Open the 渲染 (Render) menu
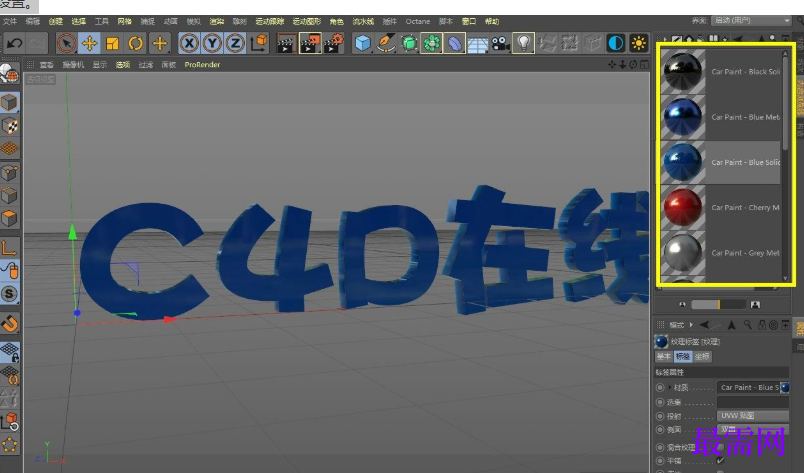804x473 pixels. click(x=216, y=22)
